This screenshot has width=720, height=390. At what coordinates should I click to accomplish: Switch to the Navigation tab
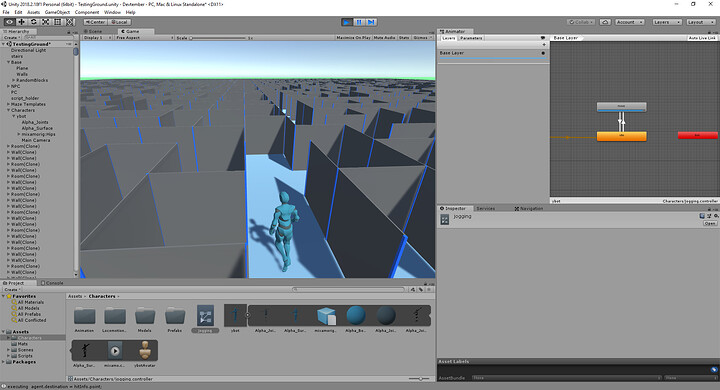529,209
